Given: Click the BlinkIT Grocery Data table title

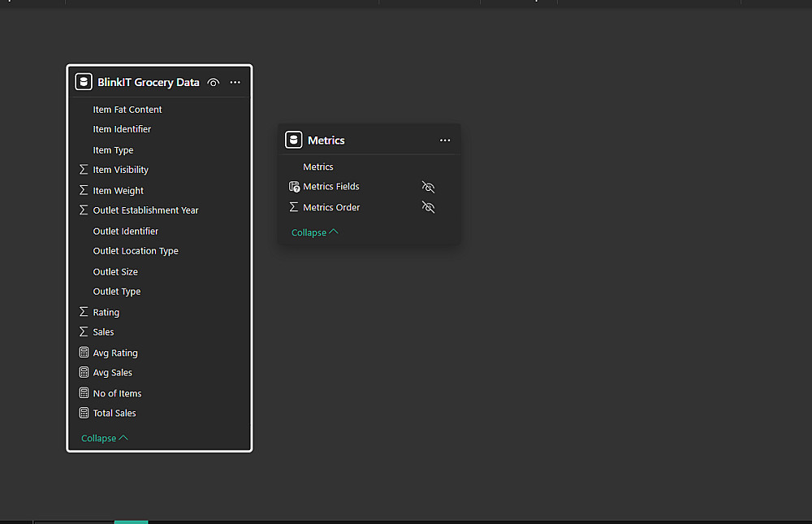Looking at the screenshot, I should pos(148,82).
